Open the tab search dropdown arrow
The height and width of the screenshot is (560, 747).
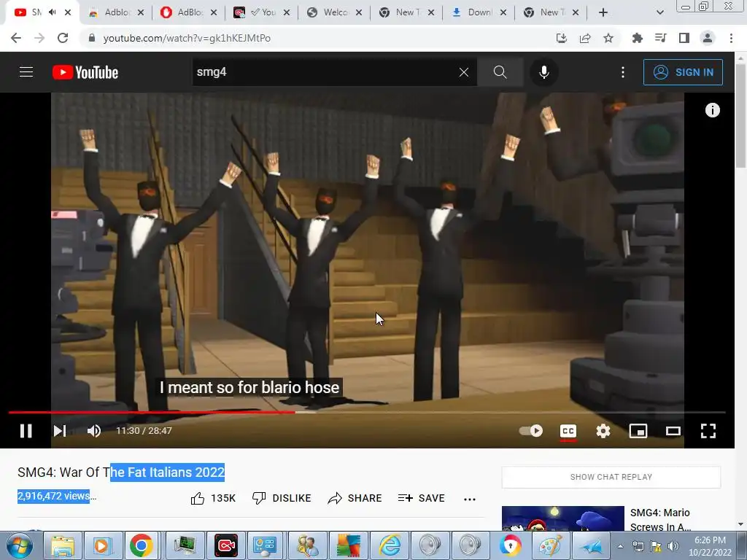tap(659, 12)
